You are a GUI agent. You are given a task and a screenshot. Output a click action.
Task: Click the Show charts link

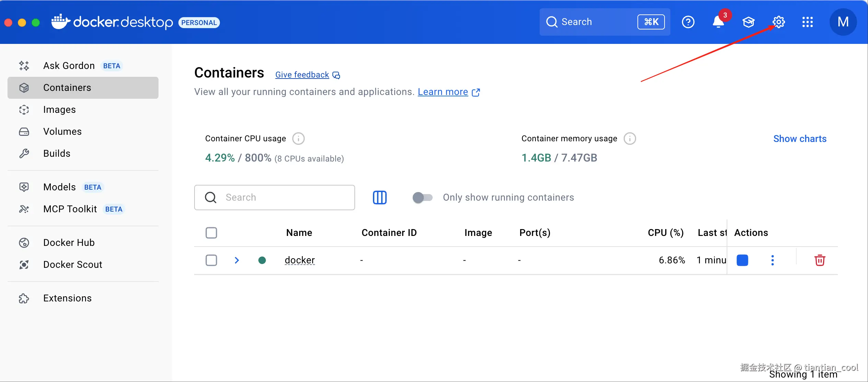800,139
